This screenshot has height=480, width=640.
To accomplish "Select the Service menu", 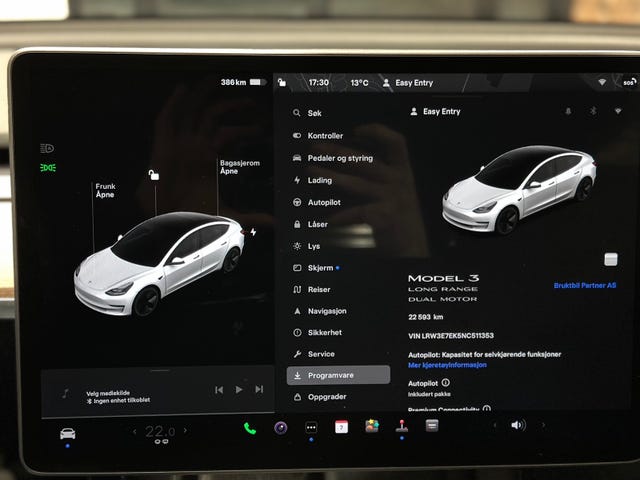I will 314,354.
